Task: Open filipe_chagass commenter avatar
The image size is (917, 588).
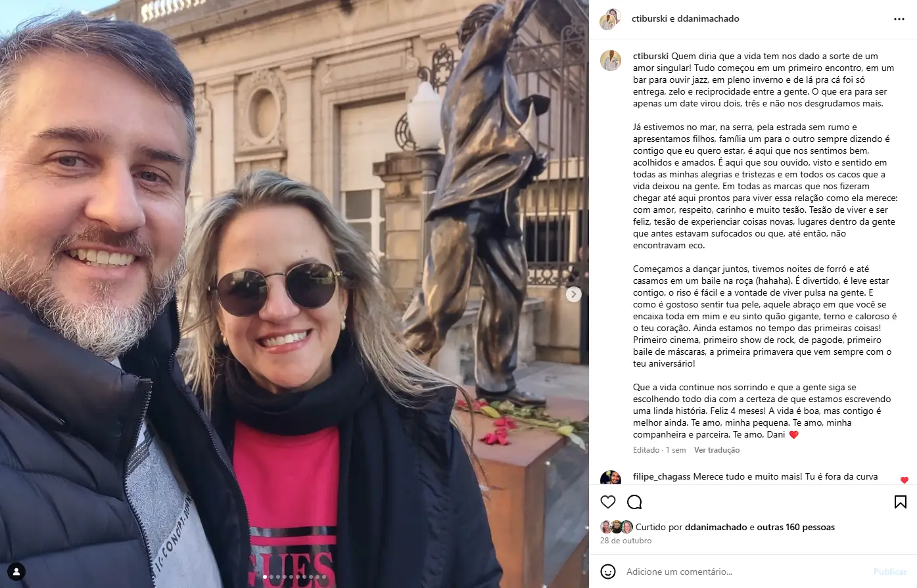Action: [x=611, y=478]
